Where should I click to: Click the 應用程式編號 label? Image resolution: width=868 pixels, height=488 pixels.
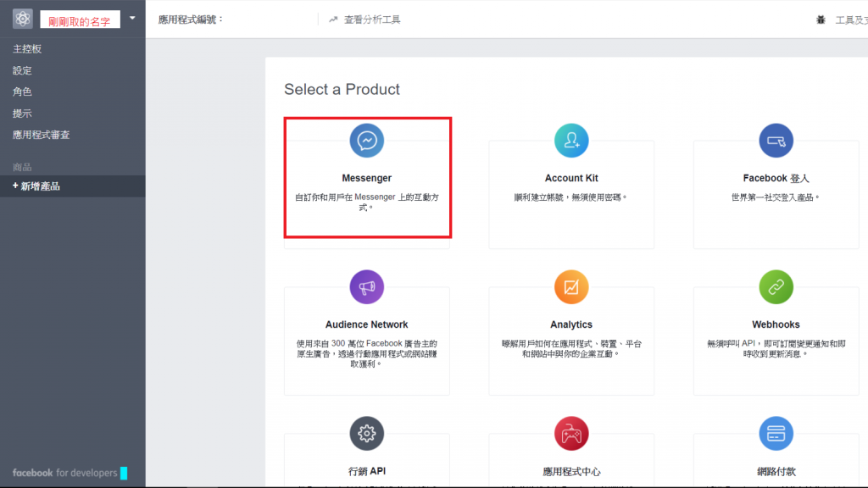pyautogui.click(x=190, y=20)
